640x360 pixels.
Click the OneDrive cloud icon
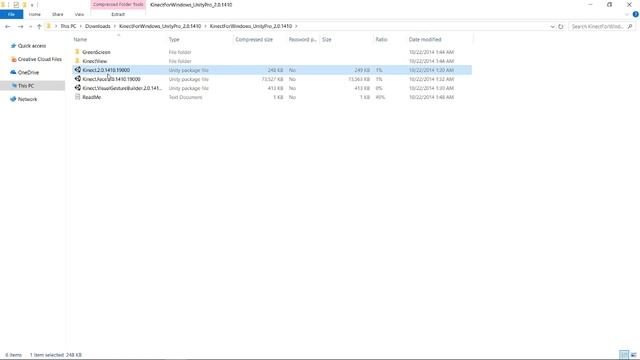[13, 72]
